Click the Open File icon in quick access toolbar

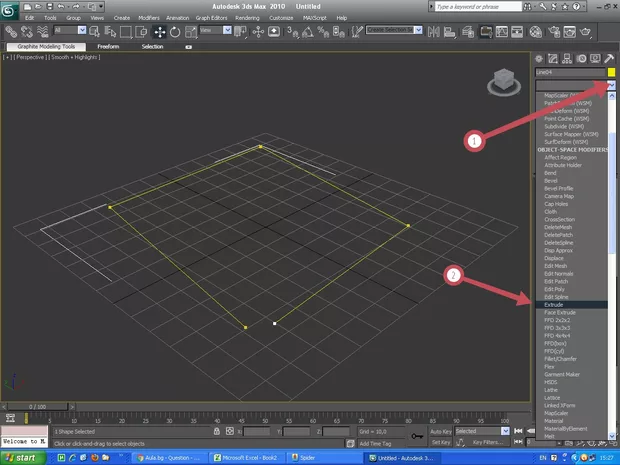click(38, 6)
